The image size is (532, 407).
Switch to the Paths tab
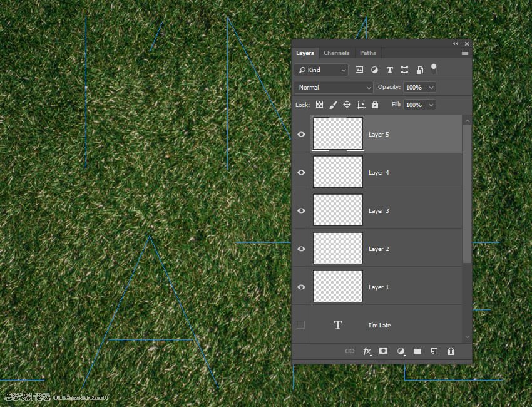(368, 53)
